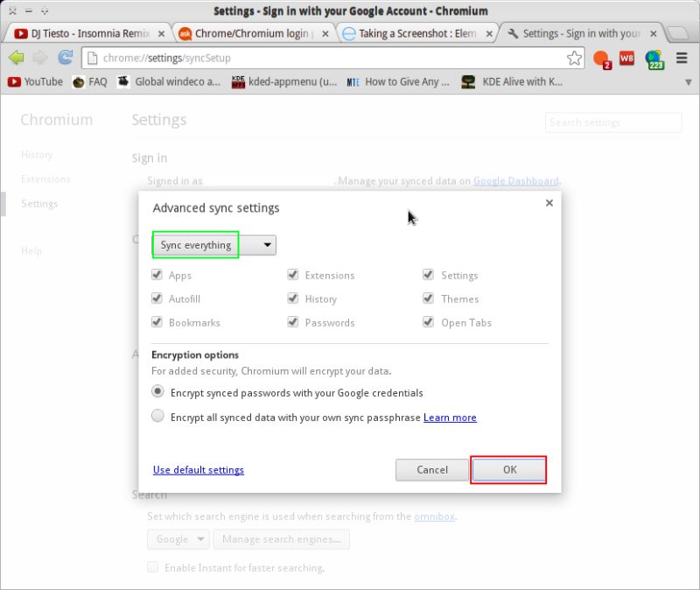Image resolution: width=700 pixels, height=590 pixels.
Task: Click the red W8 extension icon
Action: click(626, 58)
